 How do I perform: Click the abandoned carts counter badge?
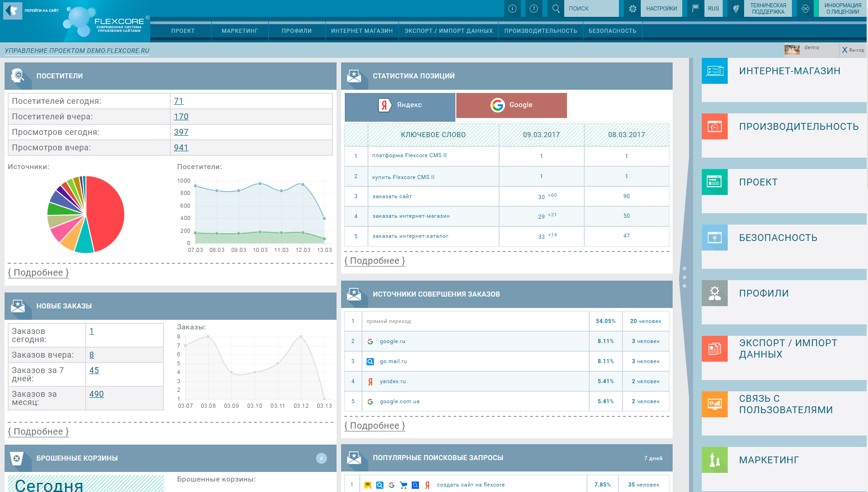click(x=322, y=458)
